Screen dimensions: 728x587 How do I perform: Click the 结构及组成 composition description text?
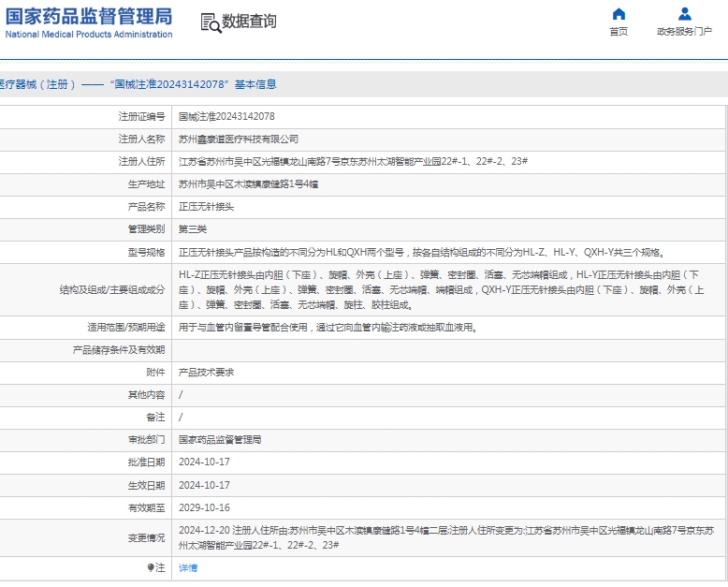pos(441,290)
